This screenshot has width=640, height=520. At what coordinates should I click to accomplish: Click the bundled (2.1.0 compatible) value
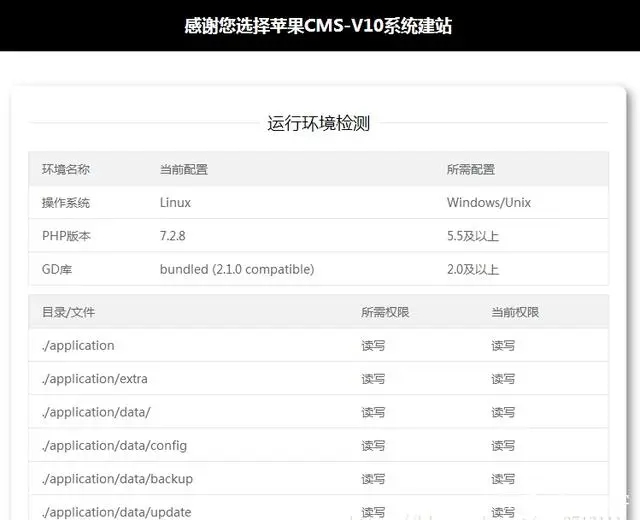[236, 269]
